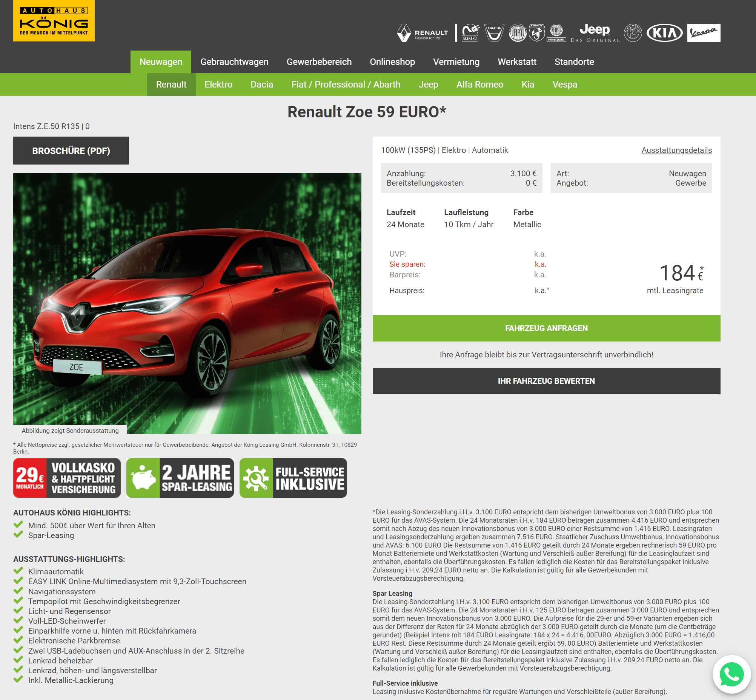Click the Abarth scorpion logo

[537, 33]
